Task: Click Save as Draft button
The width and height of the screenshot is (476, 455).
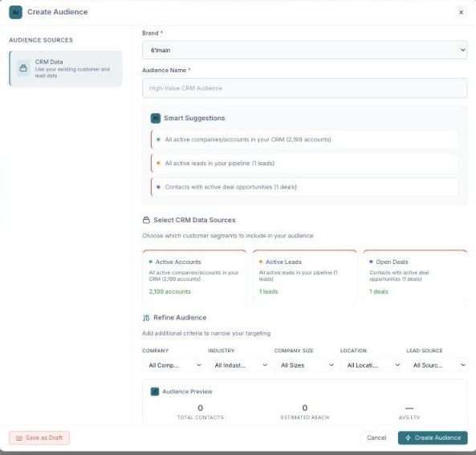Action: click(39, 437)
